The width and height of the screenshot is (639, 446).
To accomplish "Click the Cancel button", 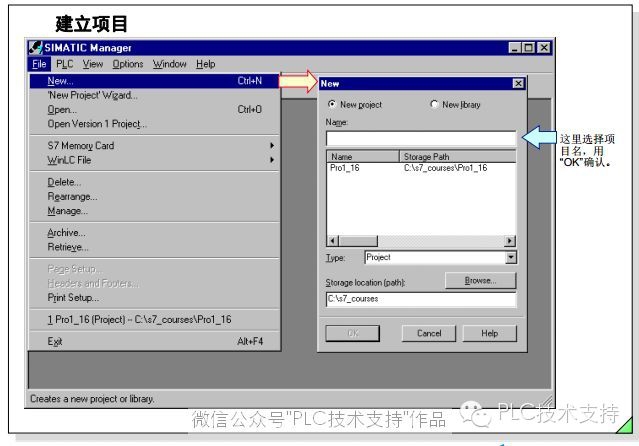I will pos(429,333).
